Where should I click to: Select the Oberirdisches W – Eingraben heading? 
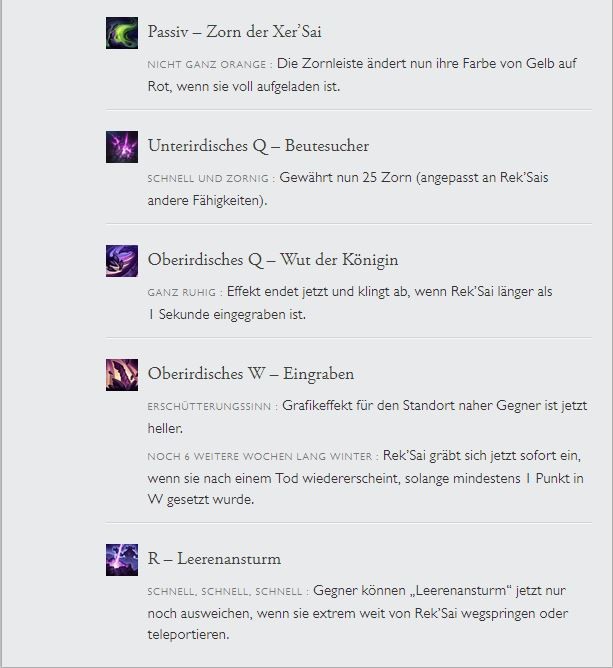pos(250,374)
